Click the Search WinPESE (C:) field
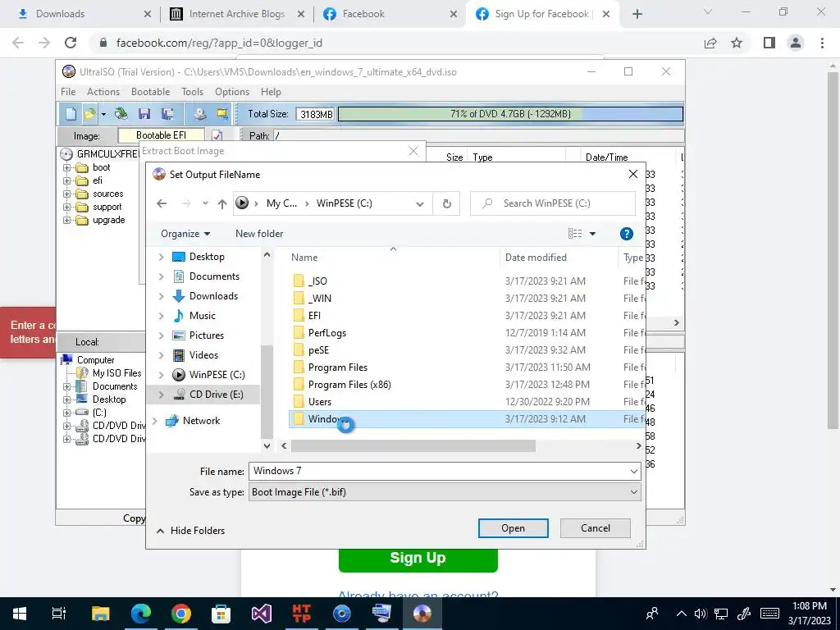Viewport: 840px width, 630px height. (553, 203)
